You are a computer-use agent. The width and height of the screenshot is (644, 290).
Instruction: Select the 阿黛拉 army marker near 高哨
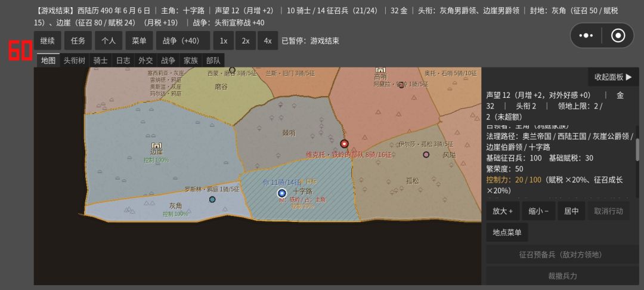[x=401, y=85]
